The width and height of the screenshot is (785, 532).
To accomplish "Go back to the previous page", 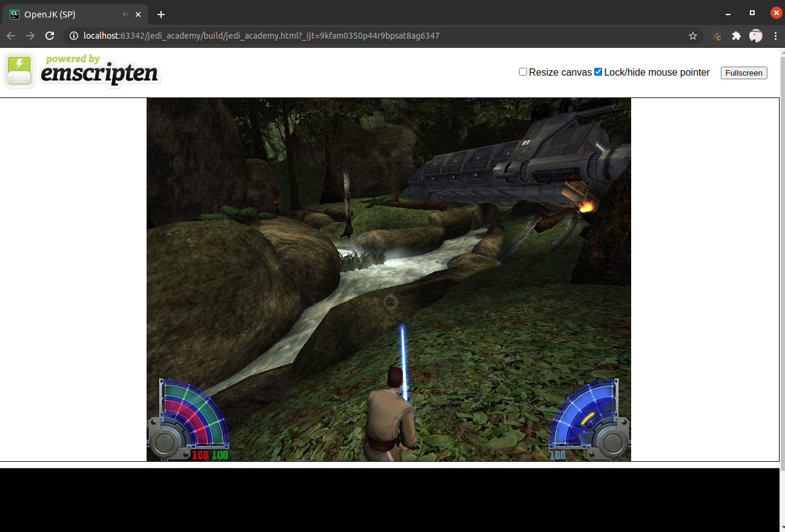I will 11,36.
